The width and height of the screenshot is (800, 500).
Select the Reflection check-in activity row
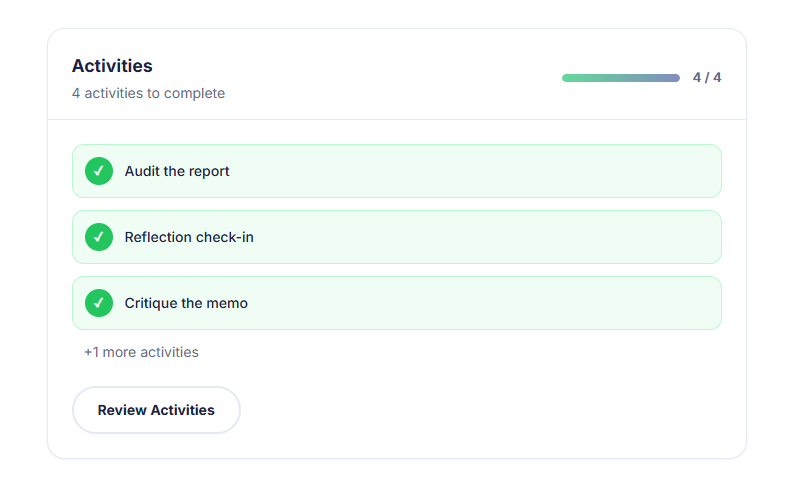(x=450, y=237)
